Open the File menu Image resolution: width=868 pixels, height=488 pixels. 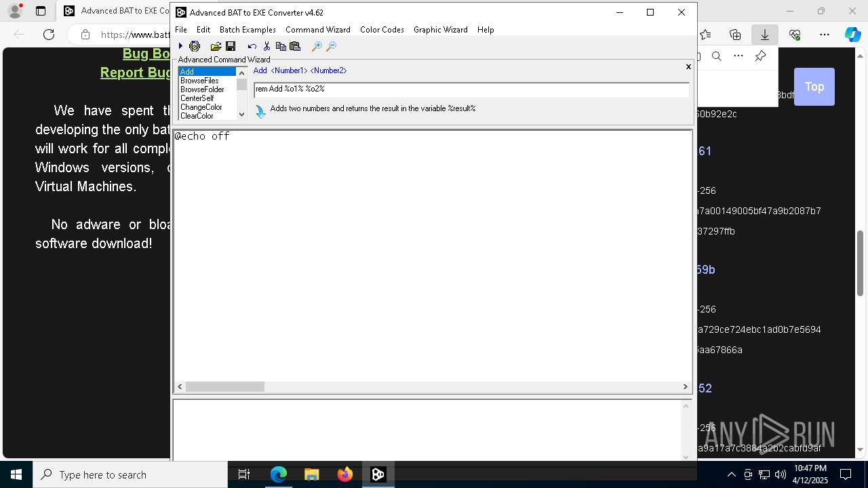[181, 30]
